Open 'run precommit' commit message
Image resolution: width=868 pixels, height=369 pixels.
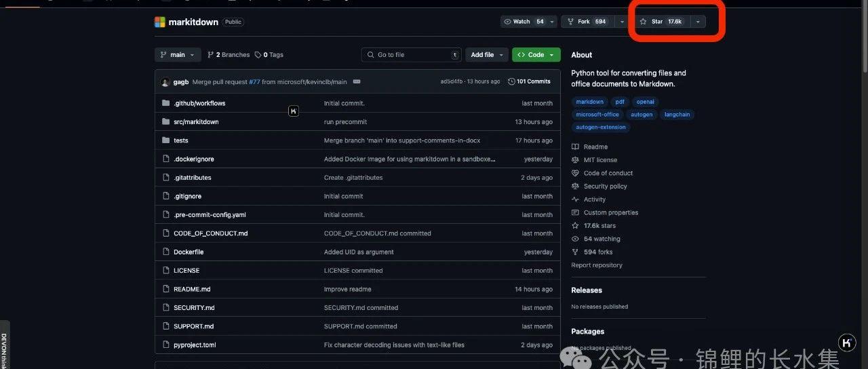(345, 122)
